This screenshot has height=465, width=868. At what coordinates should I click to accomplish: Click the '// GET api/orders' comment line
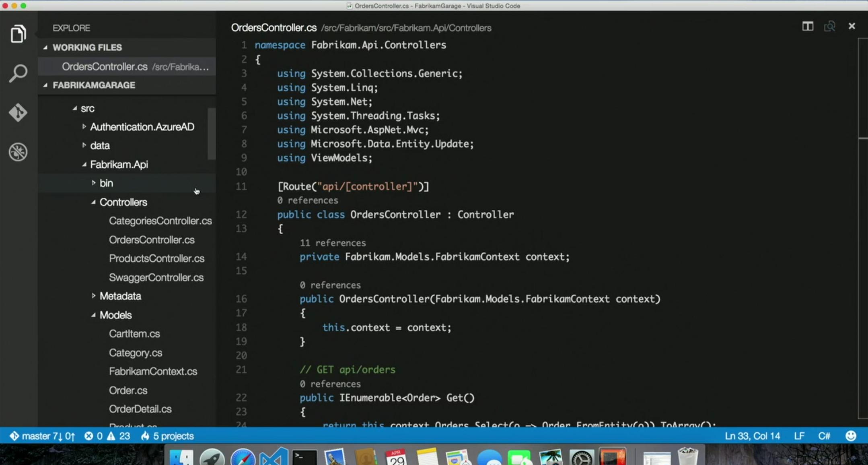pos(348,370)
